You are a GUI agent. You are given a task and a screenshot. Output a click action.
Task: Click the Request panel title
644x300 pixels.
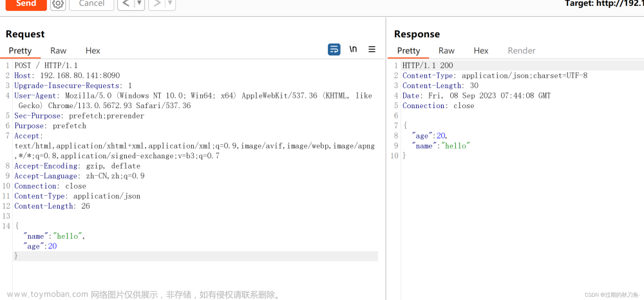coord(25,34)
